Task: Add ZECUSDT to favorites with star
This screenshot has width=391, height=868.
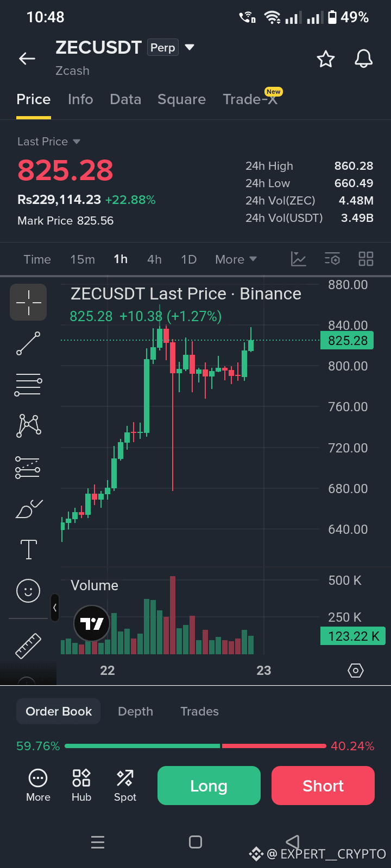Action: (x=326, y=59)
